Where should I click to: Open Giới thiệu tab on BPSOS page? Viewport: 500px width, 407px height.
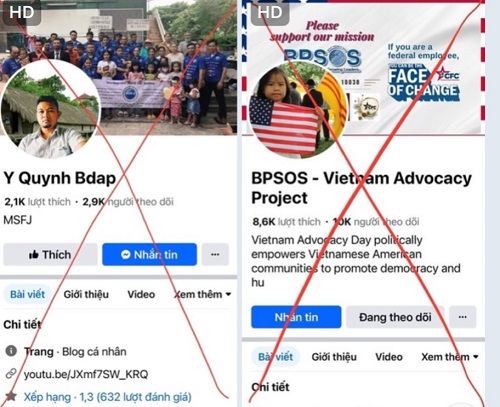(x=334, y=357)
